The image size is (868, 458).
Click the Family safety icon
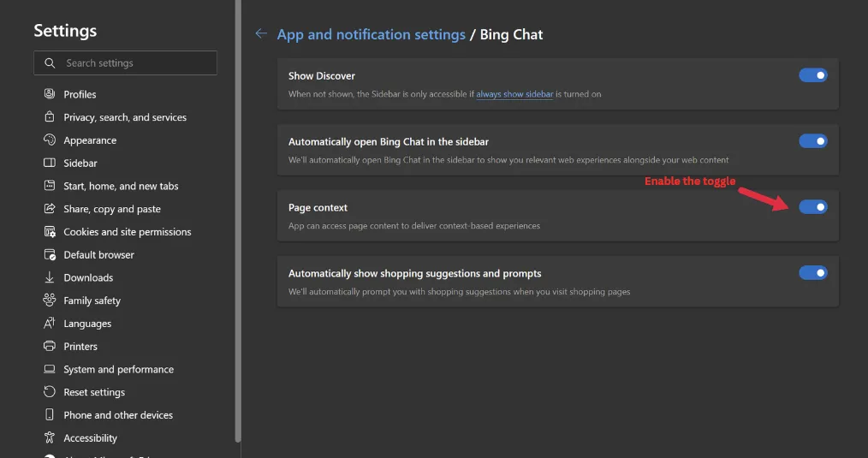point(50,300)
